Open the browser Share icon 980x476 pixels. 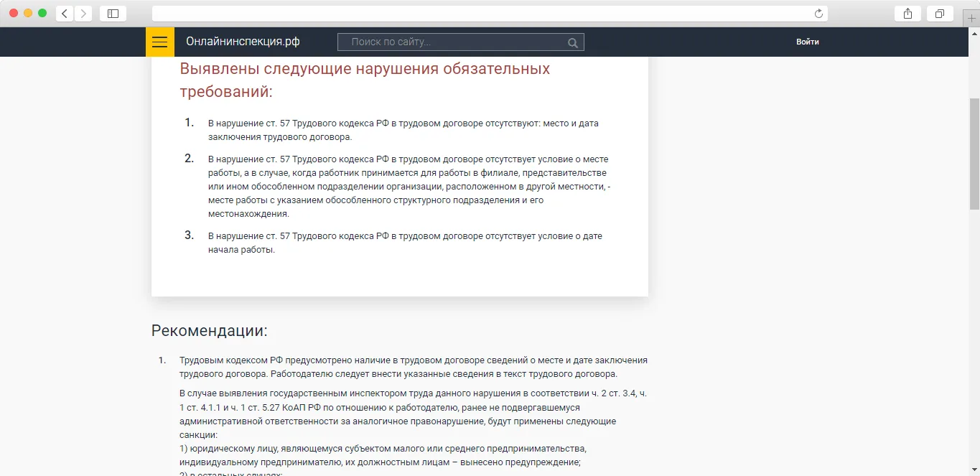[907, 14]
